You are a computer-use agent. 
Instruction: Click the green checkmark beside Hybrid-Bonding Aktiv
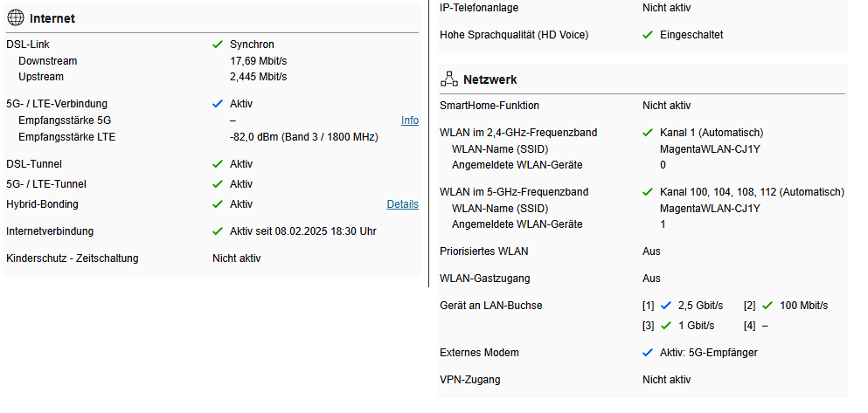[x=218, y=204]
